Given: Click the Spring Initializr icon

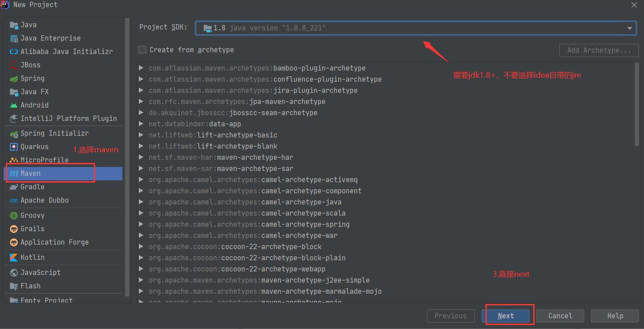Looking at the screenshot, I should coord(13,133).
